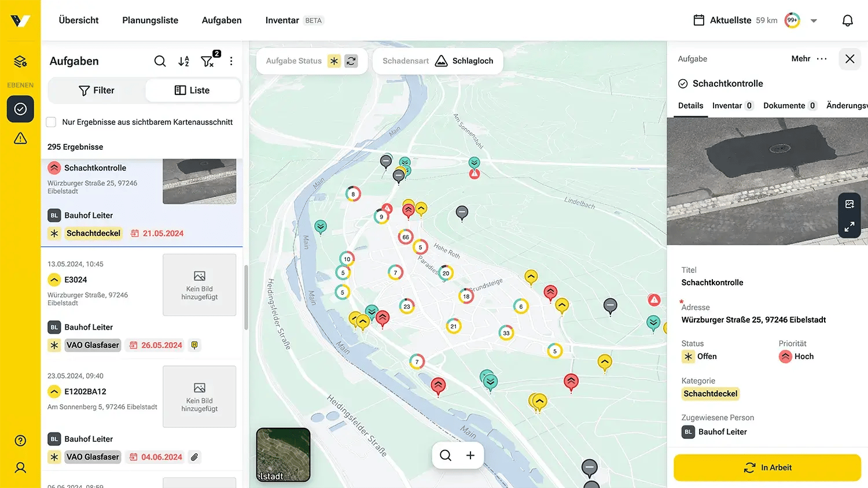Select the Inventar tab in task panel
The image size is (868, 488).
733,106
